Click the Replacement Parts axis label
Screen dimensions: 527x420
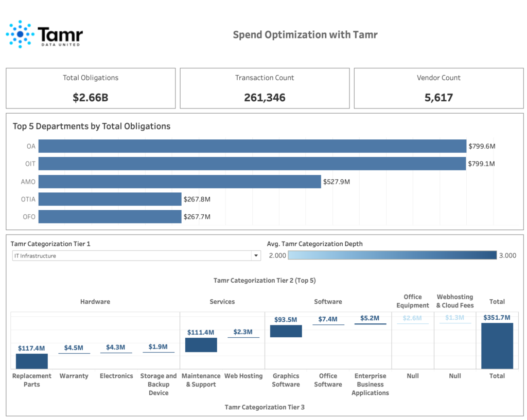click(x=32, y=380)
